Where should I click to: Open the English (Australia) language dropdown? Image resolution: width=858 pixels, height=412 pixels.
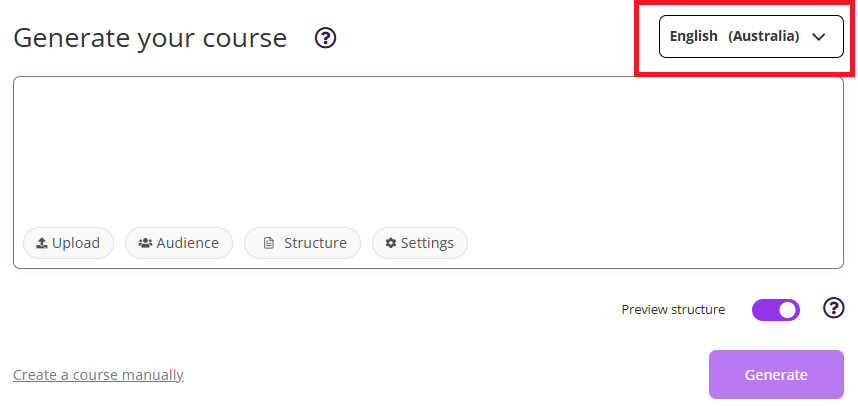pyautogui.click(x=750, y=36)
